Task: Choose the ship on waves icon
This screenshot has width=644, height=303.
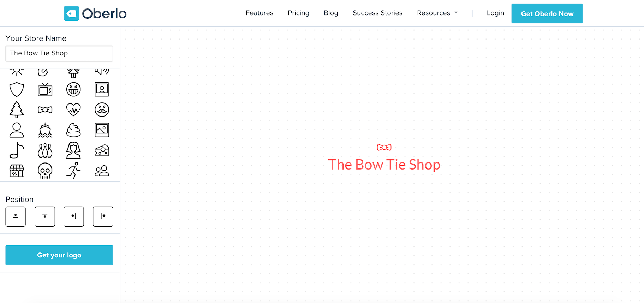Action: click(x=45, y=130)
